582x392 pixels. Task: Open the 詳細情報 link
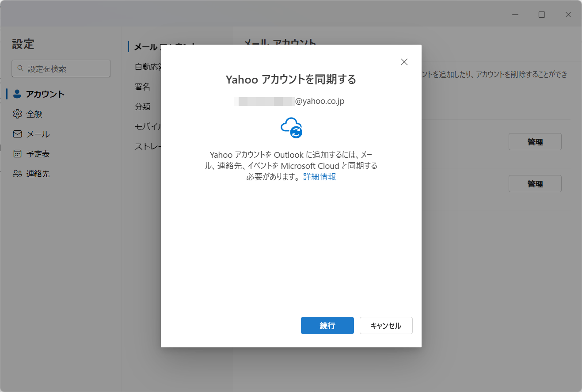pos(320,177)
